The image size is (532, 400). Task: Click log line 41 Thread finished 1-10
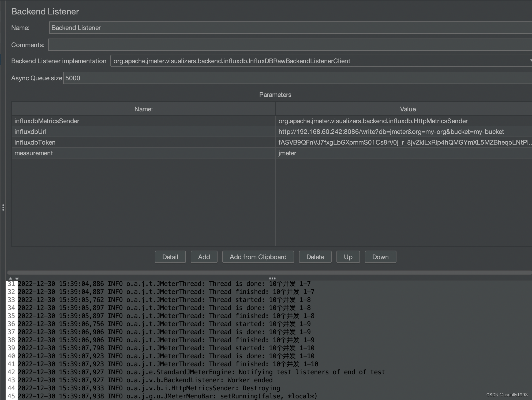coord(168,364)
